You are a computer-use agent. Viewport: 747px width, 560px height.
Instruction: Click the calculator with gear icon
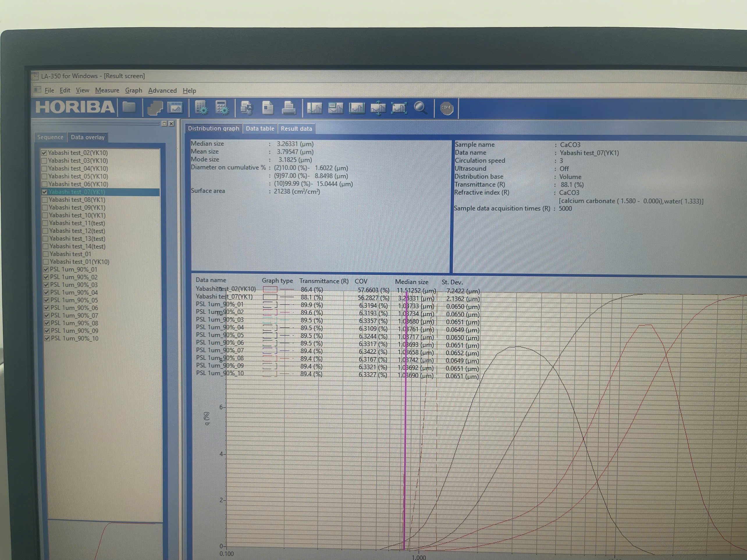[222, 108]
